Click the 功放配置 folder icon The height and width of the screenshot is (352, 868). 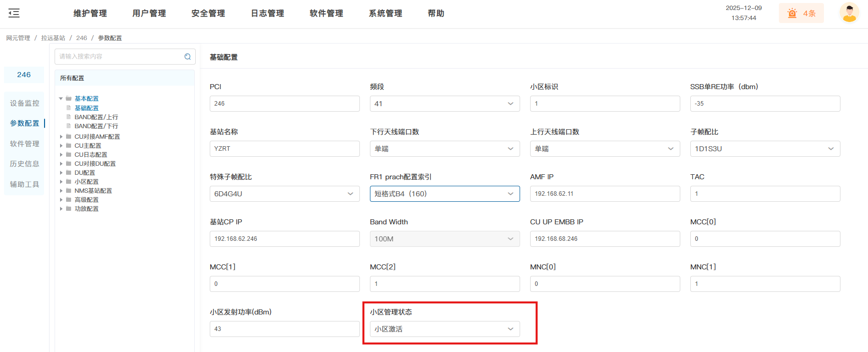69,209
